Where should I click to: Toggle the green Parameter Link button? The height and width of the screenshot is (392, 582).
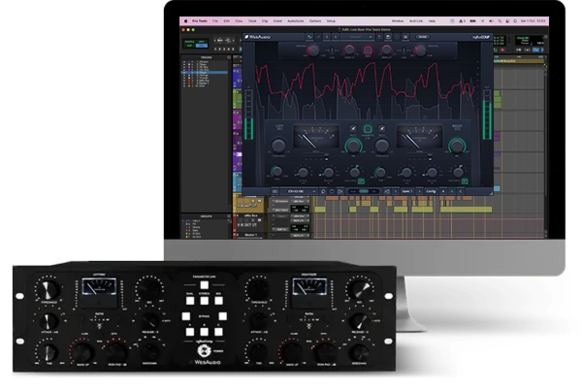pos(368,129)
